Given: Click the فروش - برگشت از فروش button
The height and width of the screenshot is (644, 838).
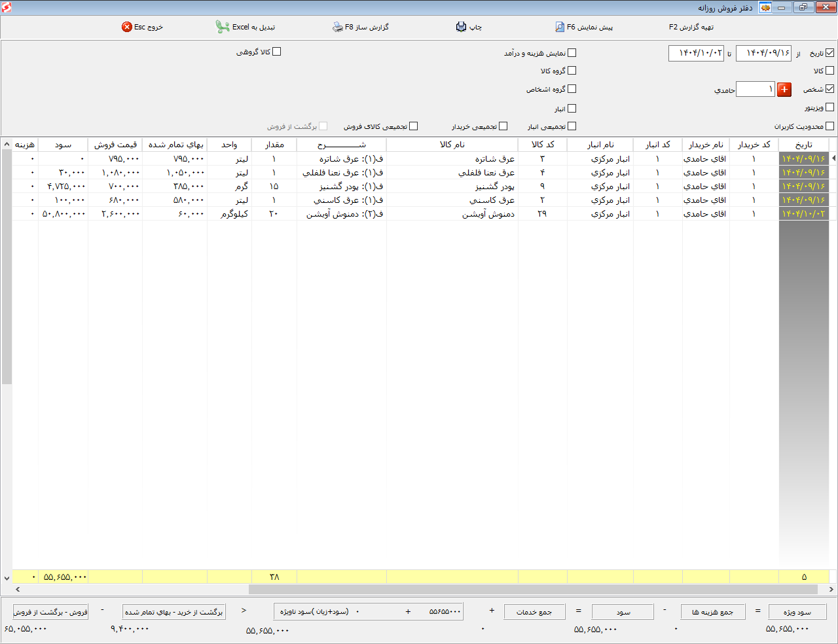Looking at the screenshot, I should [51, 612].
